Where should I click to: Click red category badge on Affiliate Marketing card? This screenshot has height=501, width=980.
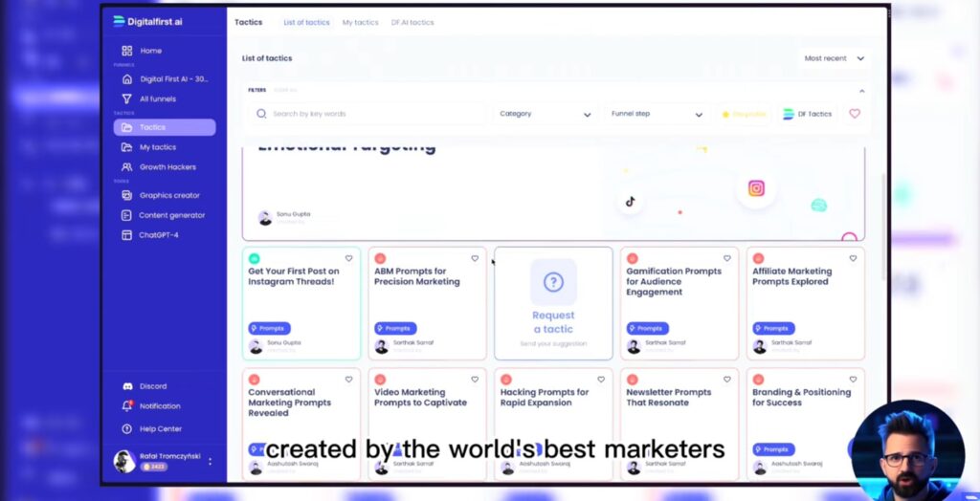click(x=758, y=258)
